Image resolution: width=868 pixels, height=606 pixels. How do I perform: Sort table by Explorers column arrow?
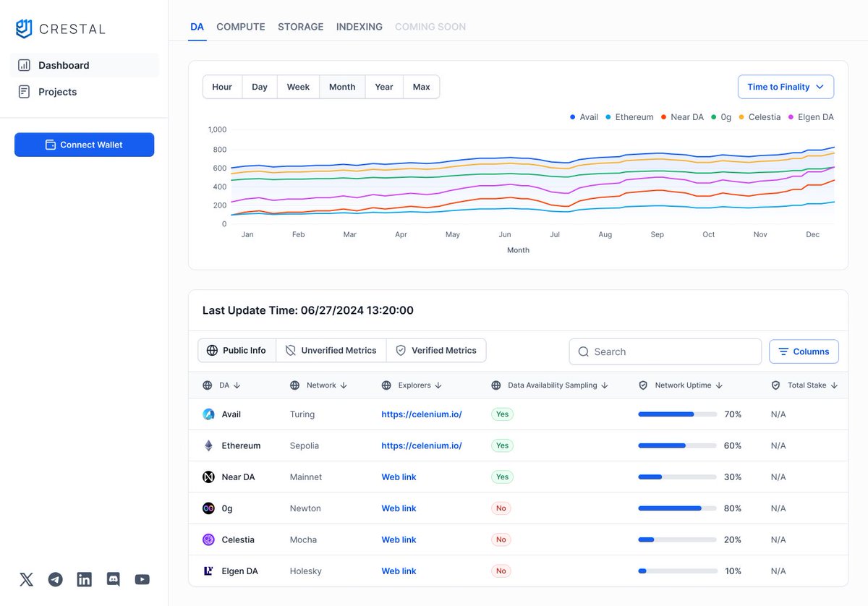coord(438,385)
